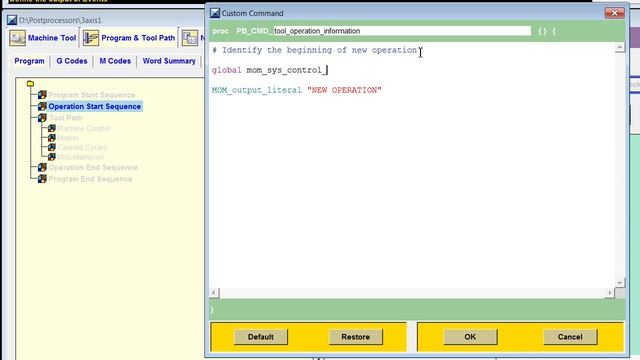Click the Restore button

[356, 337]
